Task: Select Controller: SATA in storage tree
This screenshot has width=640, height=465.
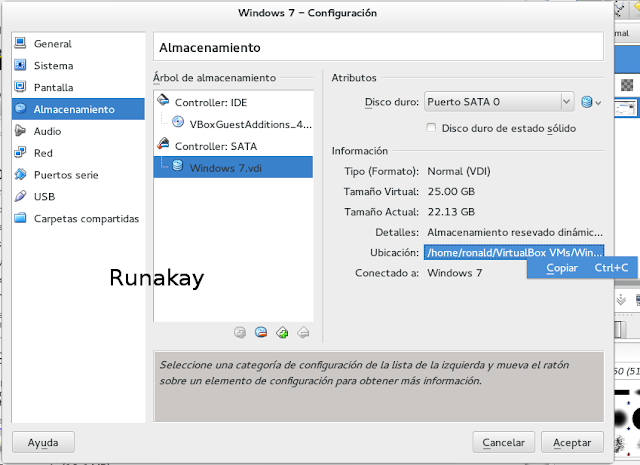Action: pyautogui.click(x=233, y=146)
